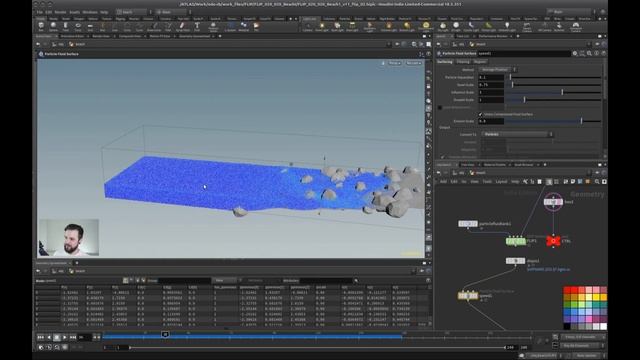This screenshot has height=360, width=640.
Task: Select the Sphere shelf tool
Action: click(x=53, y=27)
